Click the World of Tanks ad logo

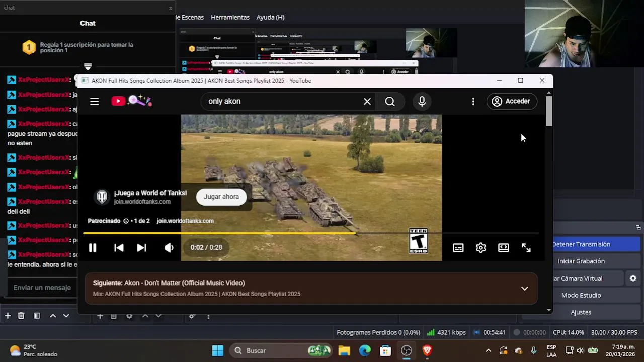pos(102,197)
